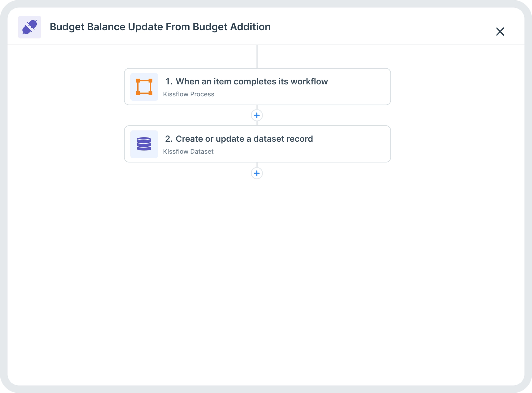Select the orange Kissflow Process icon

coord(144,87)
